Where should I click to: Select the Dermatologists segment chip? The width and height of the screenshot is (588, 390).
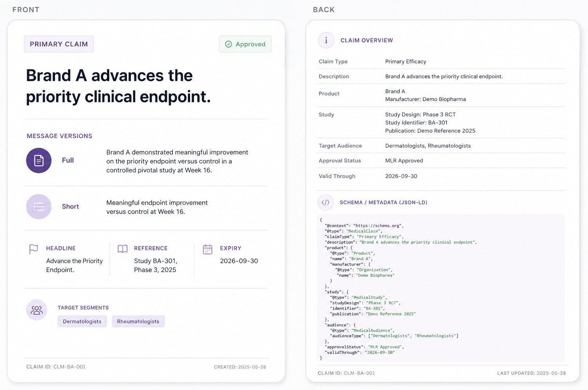[x=82, y=321]
